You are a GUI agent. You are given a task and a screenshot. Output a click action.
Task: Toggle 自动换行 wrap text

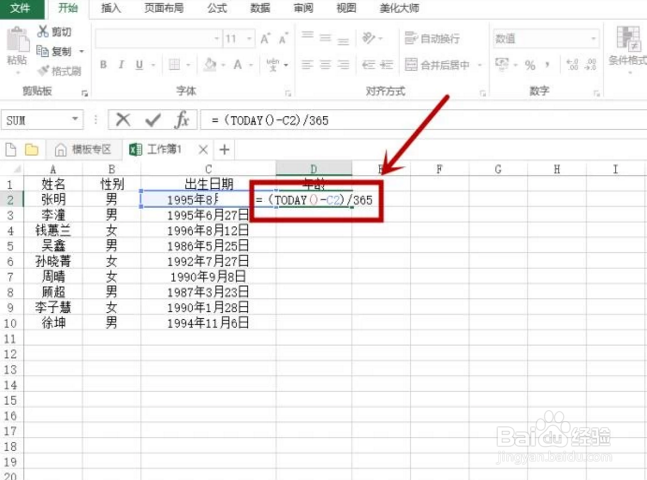click(432, 38)
